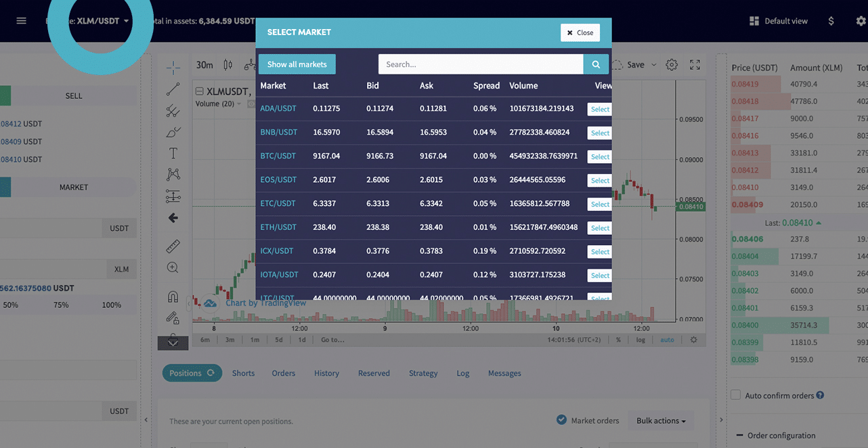The height and width of the screenshot is (448, 868).
Task: Open chart settings gear in top toolbar
Action: [672, 65]
